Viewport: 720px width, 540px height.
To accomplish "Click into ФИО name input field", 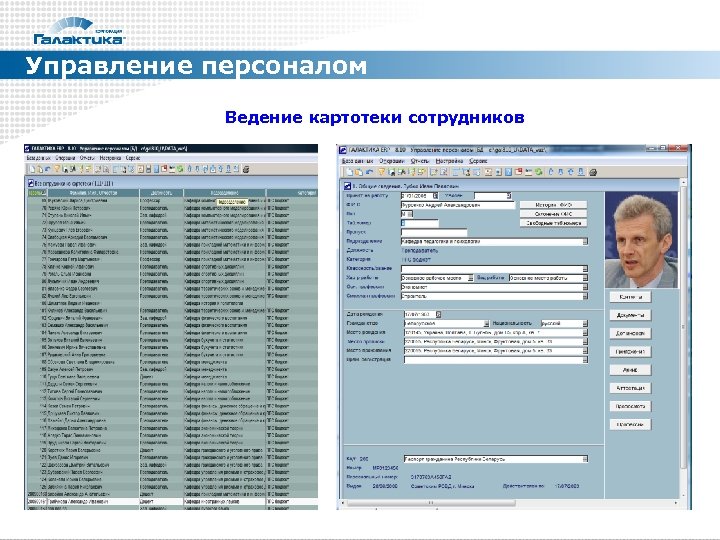I will (458, 205).
